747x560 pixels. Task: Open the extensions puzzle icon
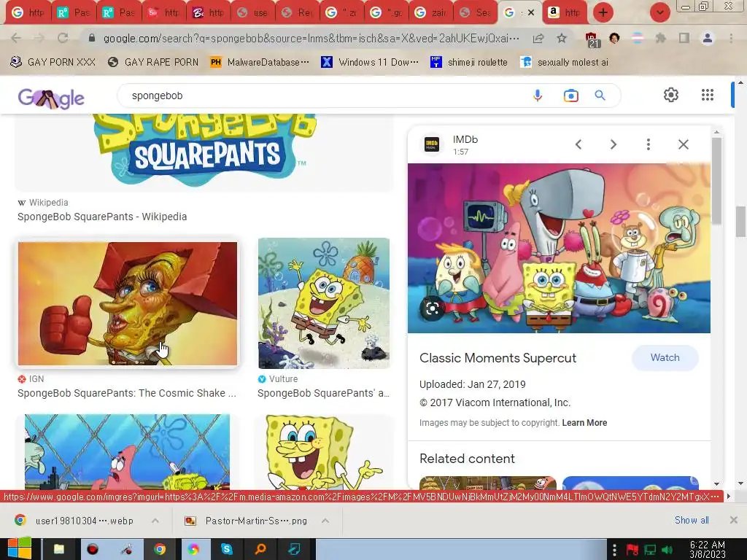pyautogui.click(x=661, y=38)
